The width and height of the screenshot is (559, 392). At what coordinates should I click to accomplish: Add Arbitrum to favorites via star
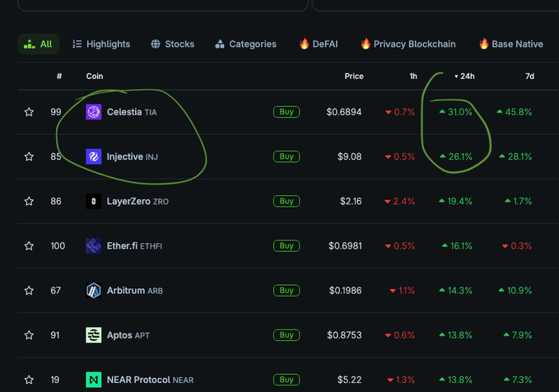[x=29, y=291]
